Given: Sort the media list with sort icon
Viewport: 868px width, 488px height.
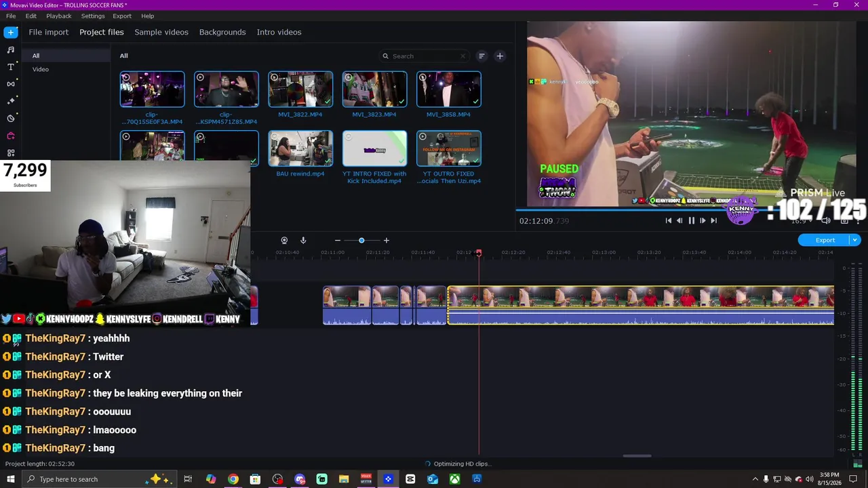Looking at the screenshot, I should pyautogui.click(x=481, y=56).
